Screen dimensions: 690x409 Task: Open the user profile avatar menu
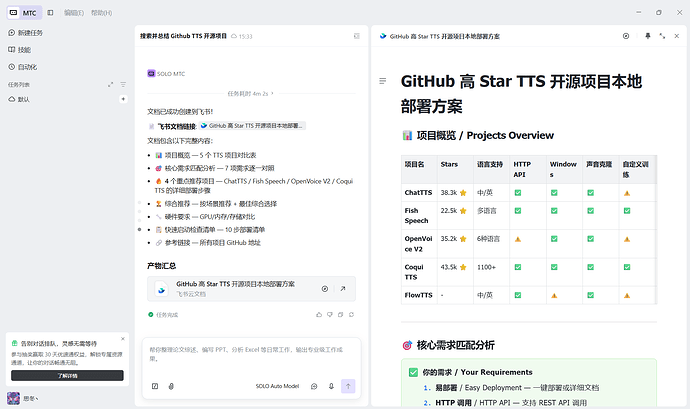[x=13, y=398]
